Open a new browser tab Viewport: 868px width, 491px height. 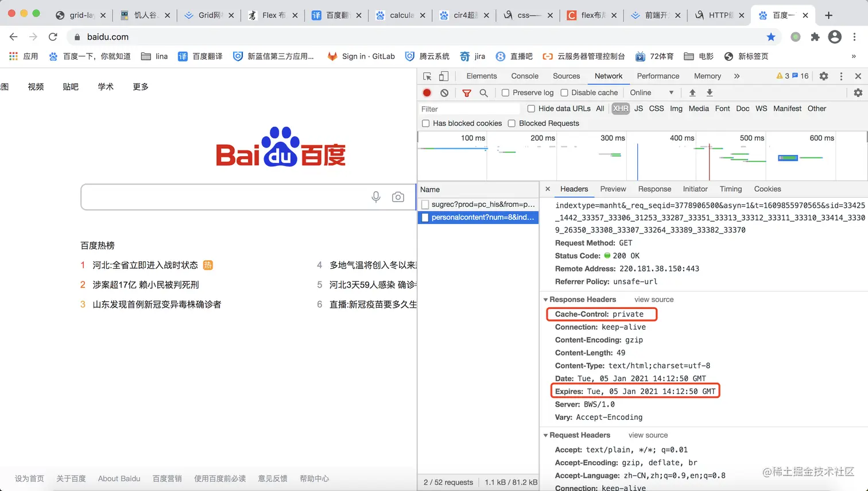coord(828,16)
